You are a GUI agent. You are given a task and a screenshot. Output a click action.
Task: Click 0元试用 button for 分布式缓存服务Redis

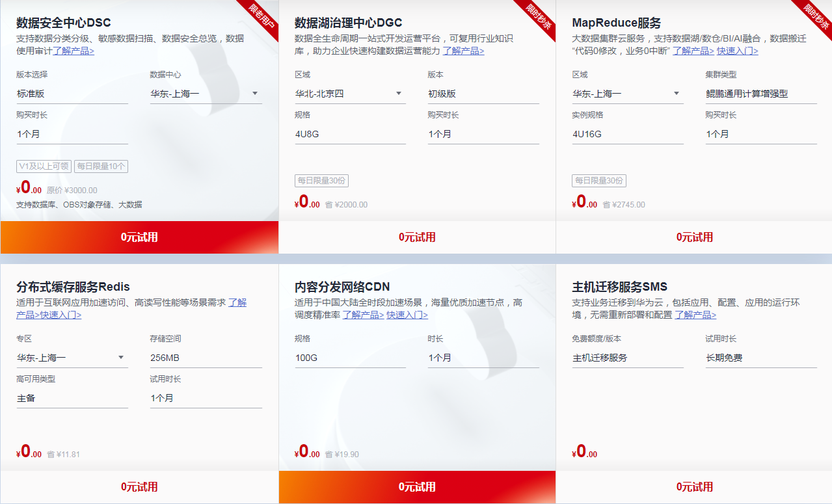pyautogui.click(x=139, y=487)
